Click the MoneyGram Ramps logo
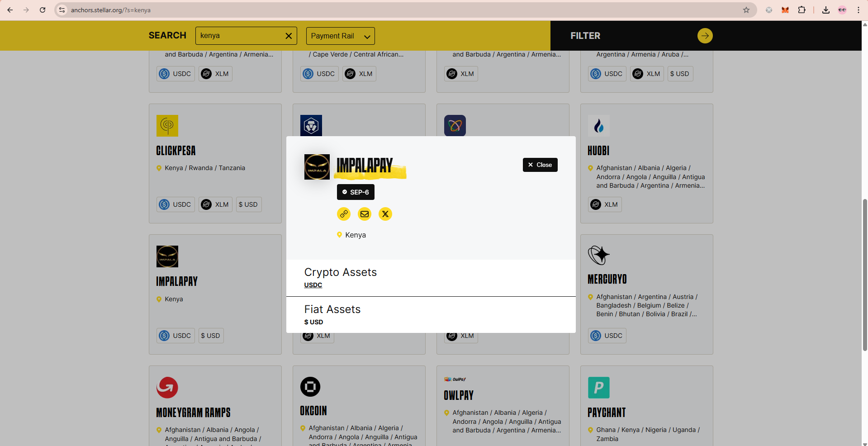Image resolution: width=868 pixels, height=446 pixels. tap(167, 388)
